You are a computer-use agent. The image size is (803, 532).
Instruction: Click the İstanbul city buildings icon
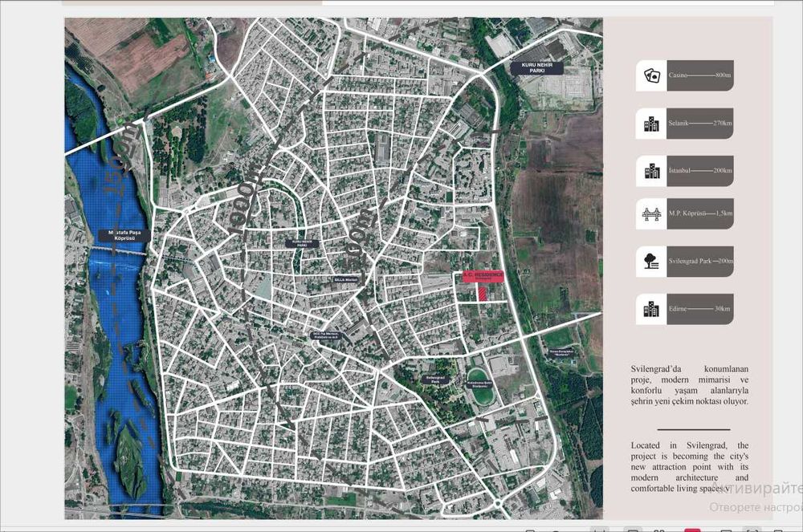coord(651,171)
